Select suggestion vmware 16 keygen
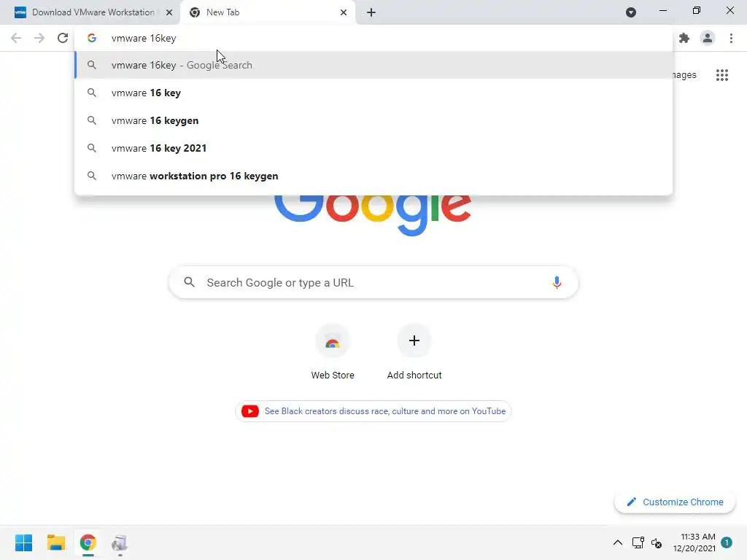 coord(373,120)
